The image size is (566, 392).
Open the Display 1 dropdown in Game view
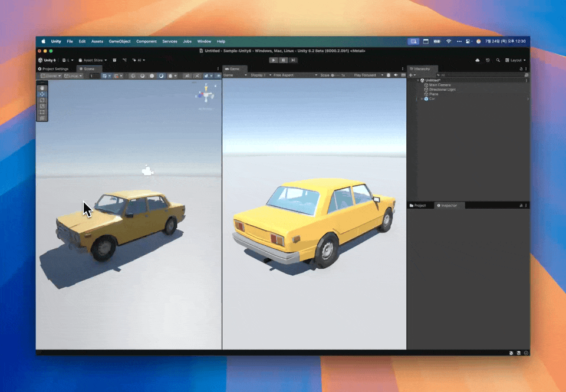[261, 75]
